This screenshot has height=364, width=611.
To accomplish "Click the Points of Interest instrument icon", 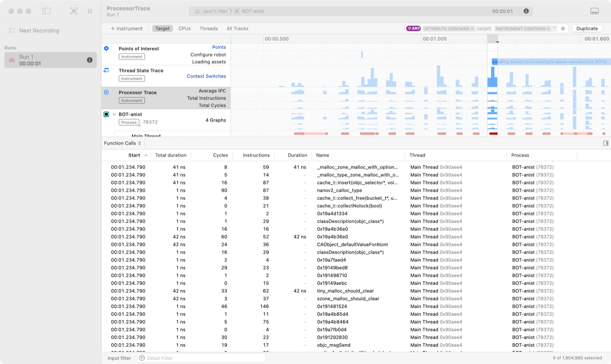I will (106, 49).
